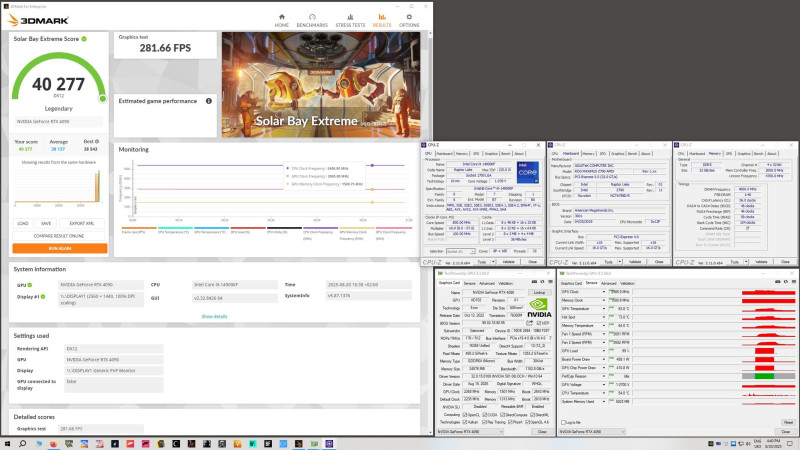The width and height of the screenshot is (800, 450).
Task: Open the hamburger menu in GPU-Z Sensors window
Action: [x=792, y=282]
